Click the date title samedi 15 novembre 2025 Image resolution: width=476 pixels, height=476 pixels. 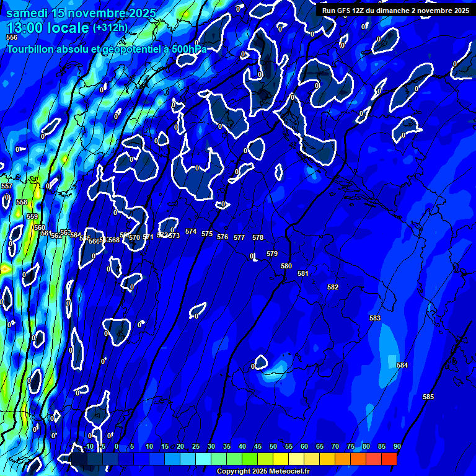pyautogui.click(x=81, y=13)
